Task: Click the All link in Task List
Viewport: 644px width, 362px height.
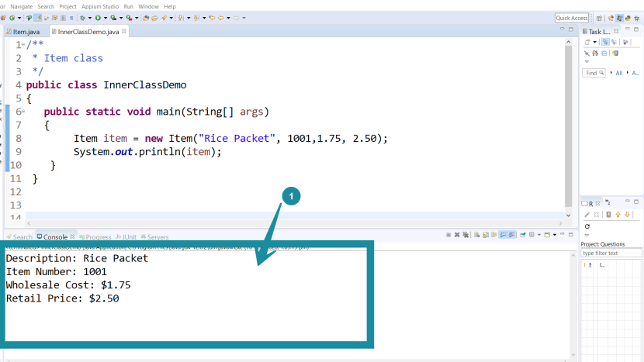Action: pyautogui.click(x=619, y=73)
